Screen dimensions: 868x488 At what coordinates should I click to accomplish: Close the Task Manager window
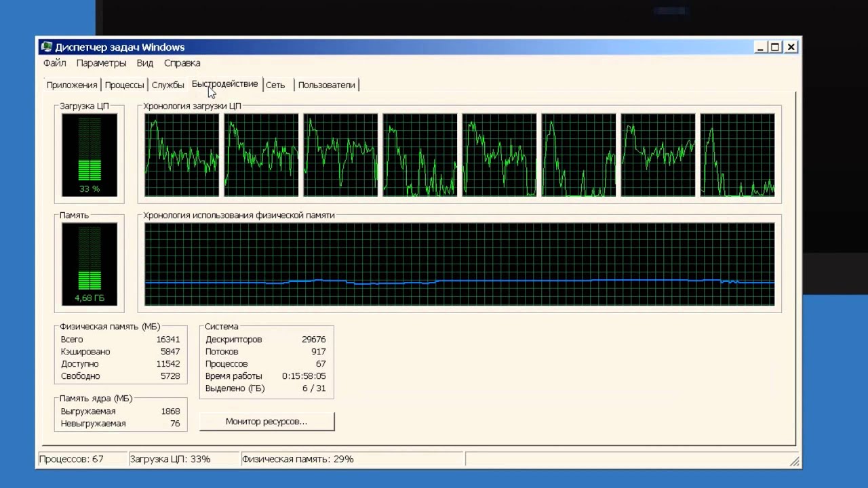tap(790, 47)
